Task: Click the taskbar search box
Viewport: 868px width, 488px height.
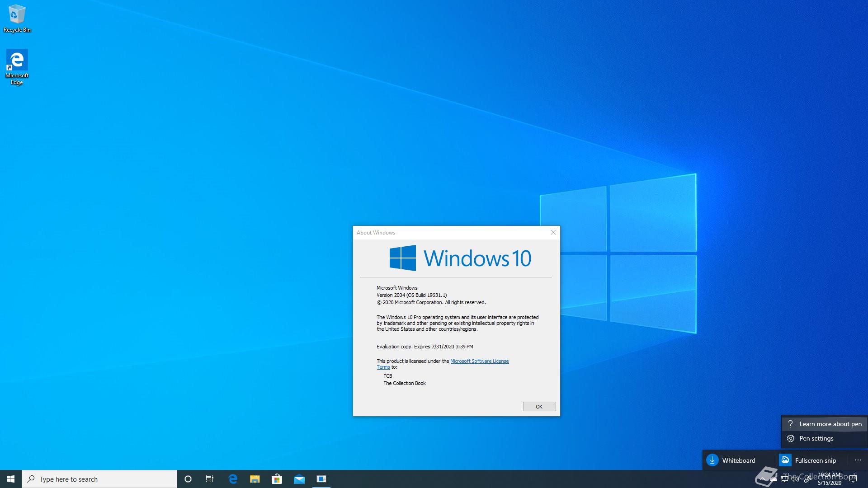Action: click(99, 479)
